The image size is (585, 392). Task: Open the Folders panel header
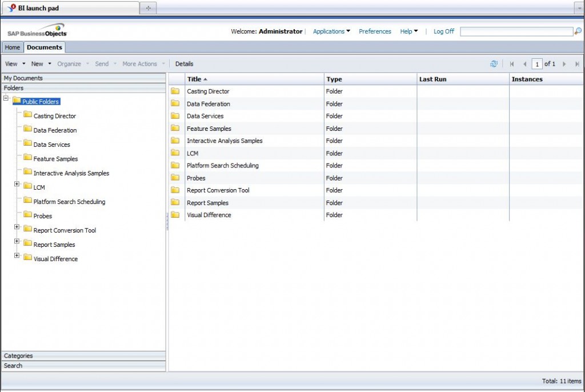pos(83,88)
